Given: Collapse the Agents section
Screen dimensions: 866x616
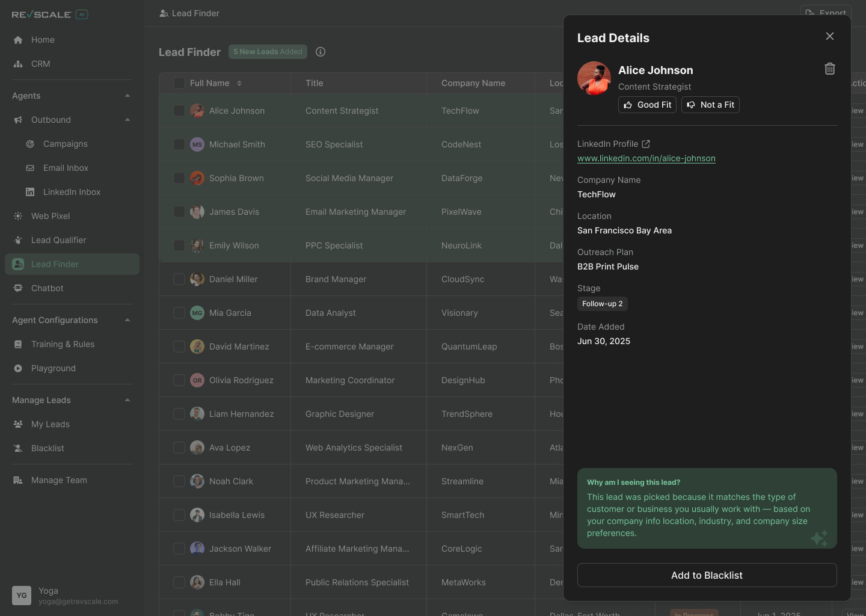Looking at the screenshot, I should (x=127, y=95).
